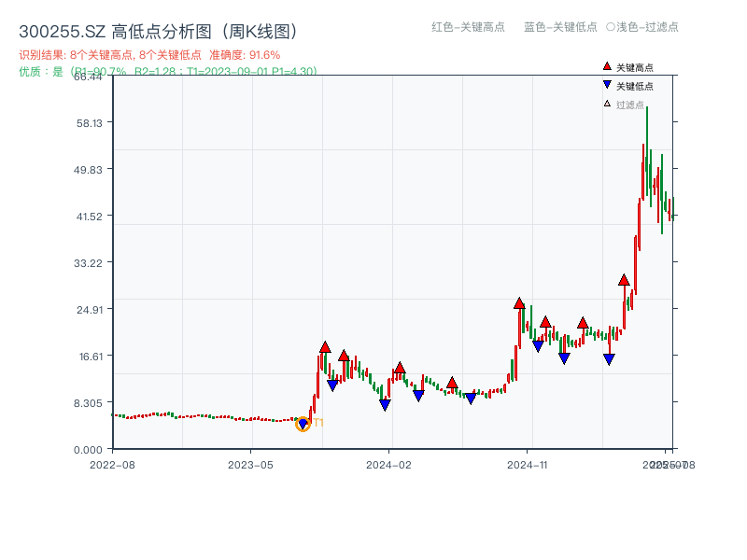Viewport: 747px width, 560px height.
Task: Click the 24.91 y-axis label
Action: [90, 310]
